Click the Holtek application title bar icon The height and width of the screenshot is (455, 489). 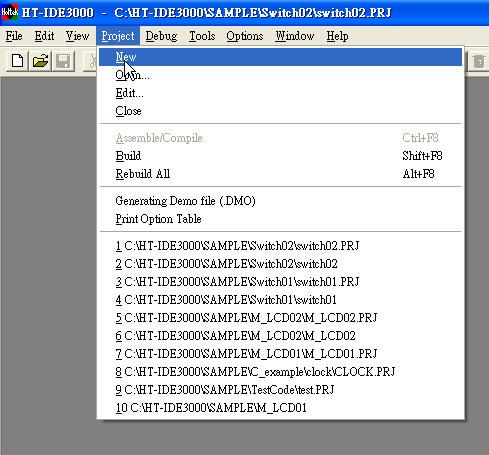tap(9, 13)
